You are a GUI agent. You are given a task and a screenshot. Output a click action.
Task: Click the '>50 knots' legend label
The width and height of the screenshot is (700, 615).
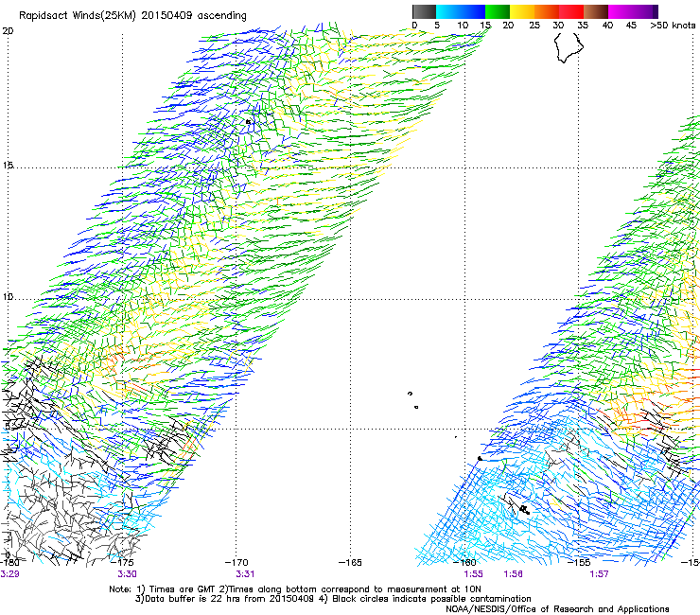pyautogui.click(x=673, y=26)
